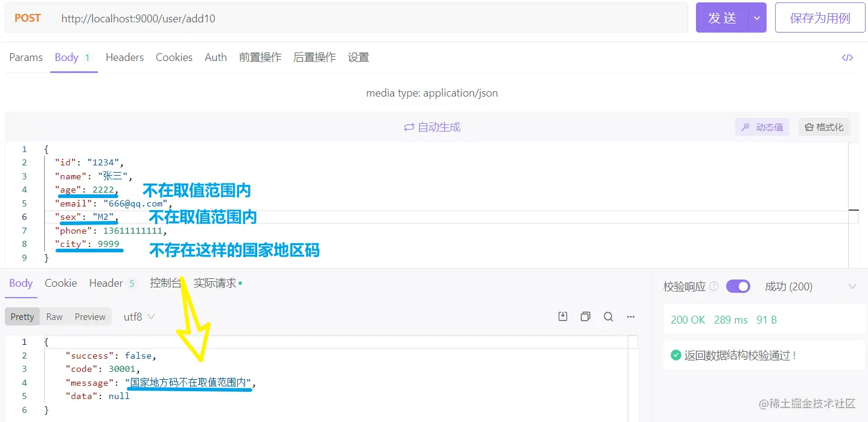Select the Preview view mode
This screenshot has width=868, height=422.
click(90, 317)
